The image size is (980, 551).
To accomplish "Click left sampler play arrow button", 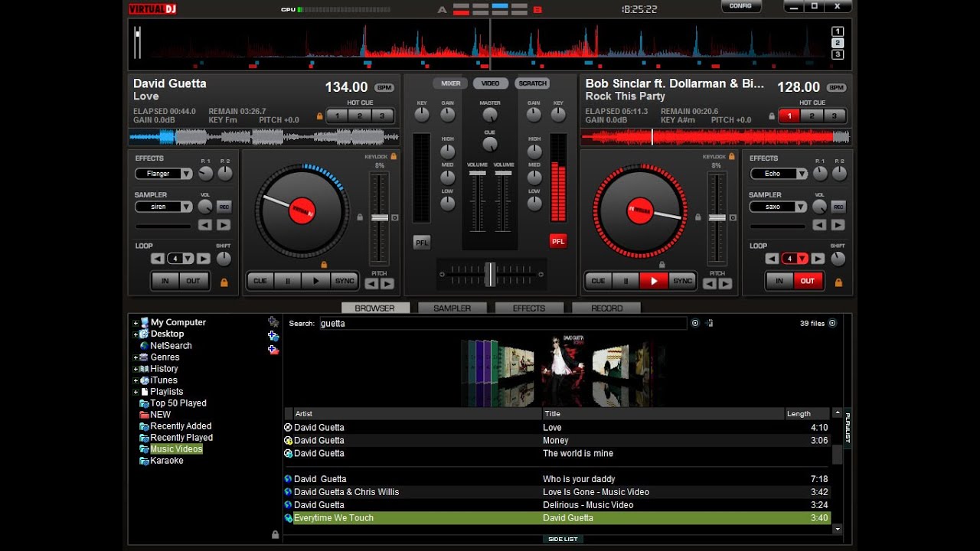I will (223, 225).
